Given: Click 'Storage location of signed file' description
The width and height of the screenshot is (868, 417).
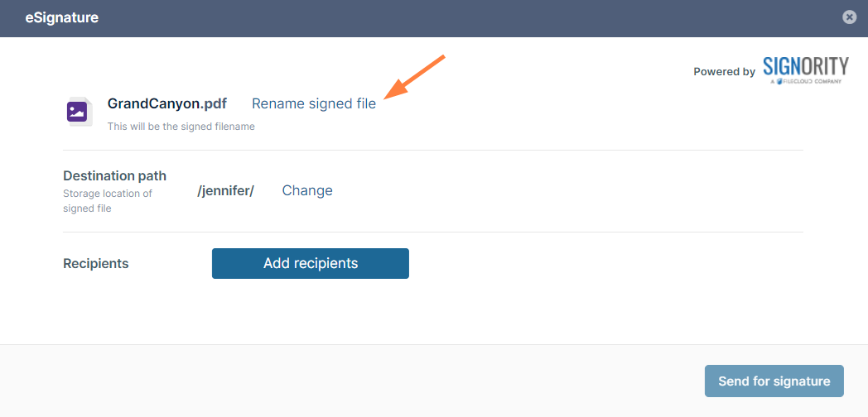Looking at the screenshot, I should [x=108, y=201].
